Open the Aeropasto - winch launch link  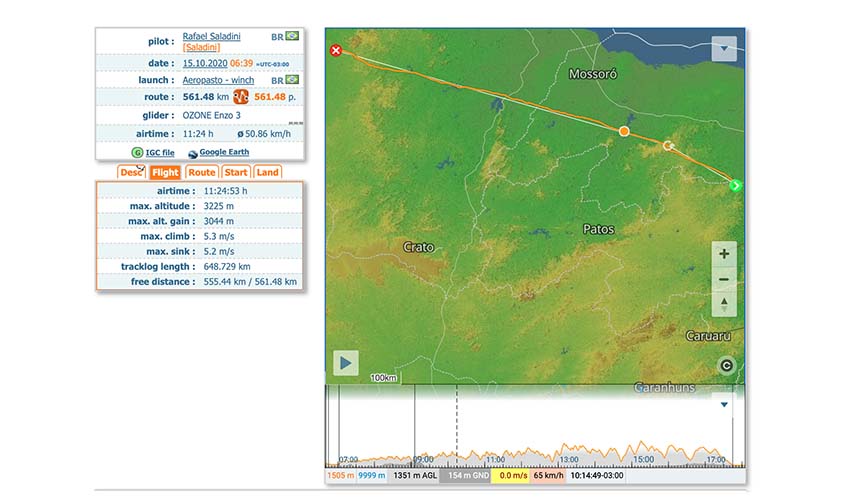click(218, 80)
